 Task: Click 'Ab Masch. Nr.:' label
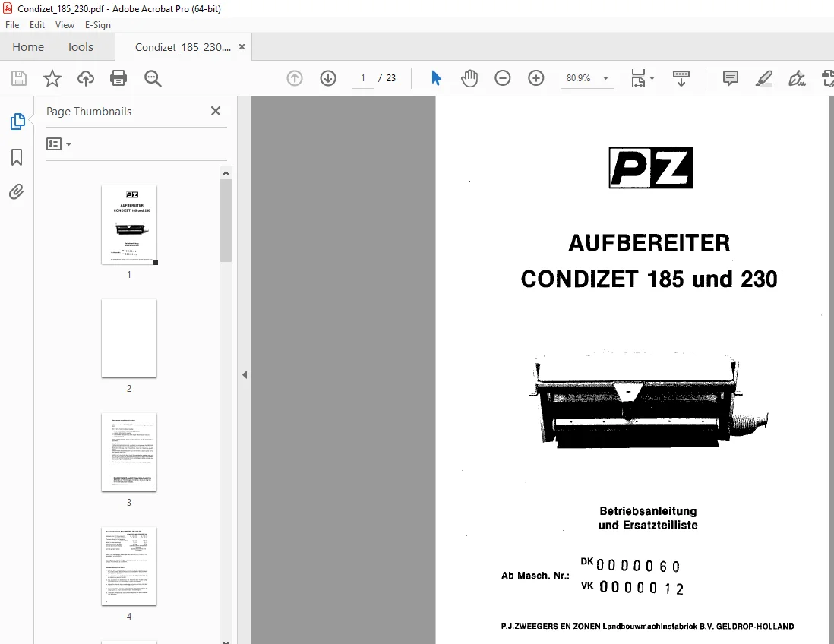coord(535,576)
